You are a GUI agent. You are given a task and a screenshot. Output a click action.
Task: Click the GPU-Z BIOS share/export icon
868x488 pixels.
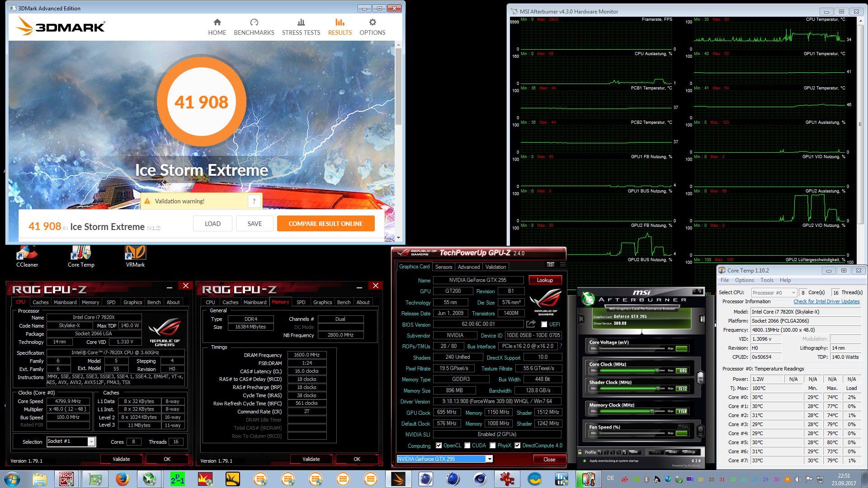[x=531, y=324]
